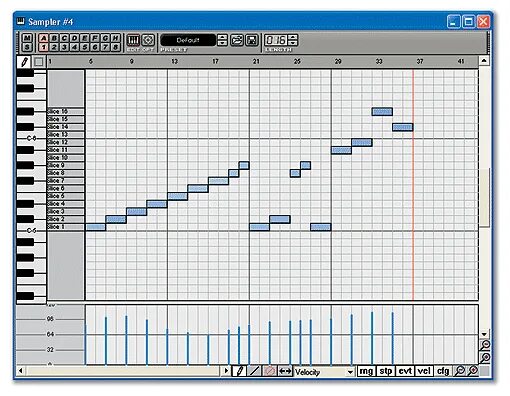Select pattern bank D
Image resolution: width=510 pixels, height=396 pixels.
(x=74, y=38)
